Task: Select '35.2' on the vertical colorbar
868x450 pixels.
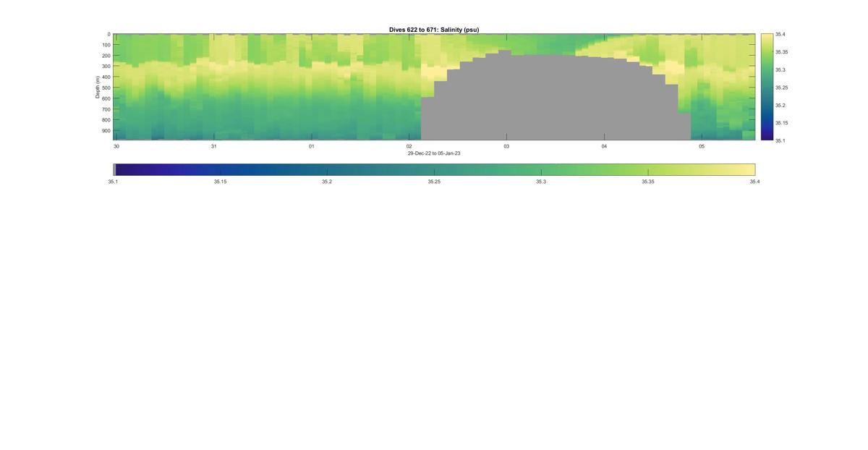Action: pos(780,105)
